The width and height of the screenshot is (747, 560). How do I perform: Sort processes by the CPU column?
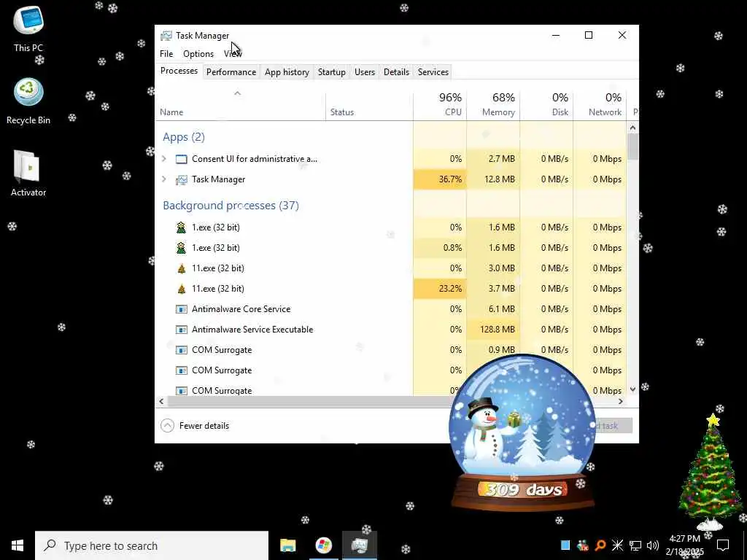click(440, 105)
